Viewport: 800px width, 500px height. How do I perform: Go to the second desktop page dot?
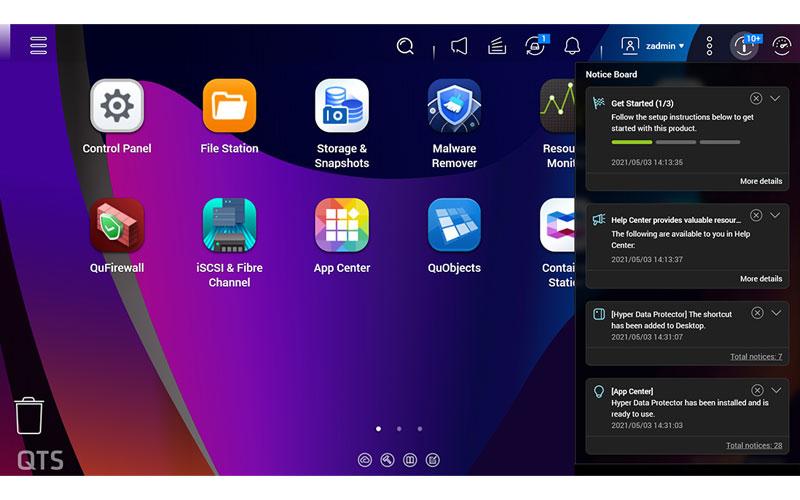tap(399, 429)
